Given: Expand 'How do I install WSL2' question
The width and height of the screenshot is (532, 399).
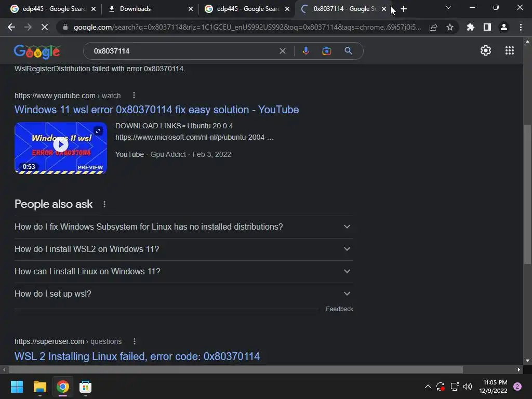Looking at the screenshot, I should tap(184, 249).
